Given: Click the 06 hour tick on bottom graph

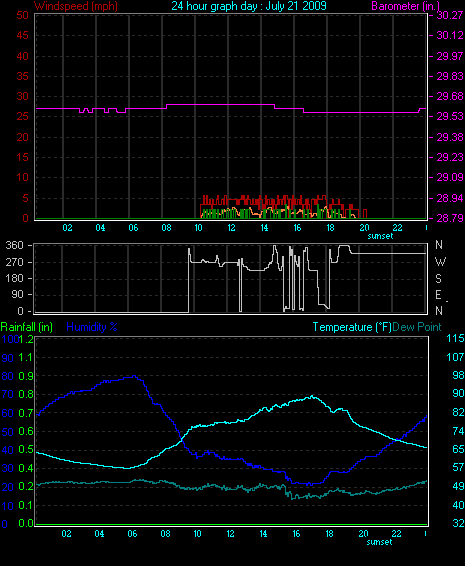Looking at the screenshot, I should click(x=132, y=534).
